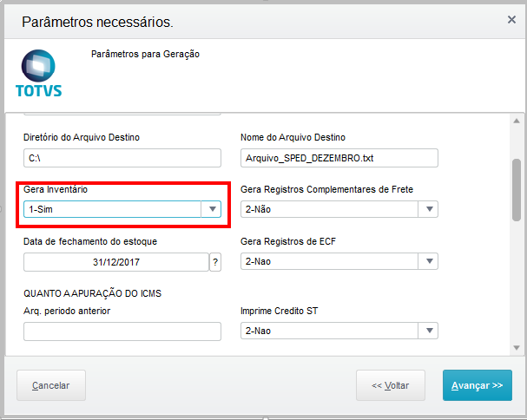Expand the Imprime Credito ST dropdown

click(428, 331)
